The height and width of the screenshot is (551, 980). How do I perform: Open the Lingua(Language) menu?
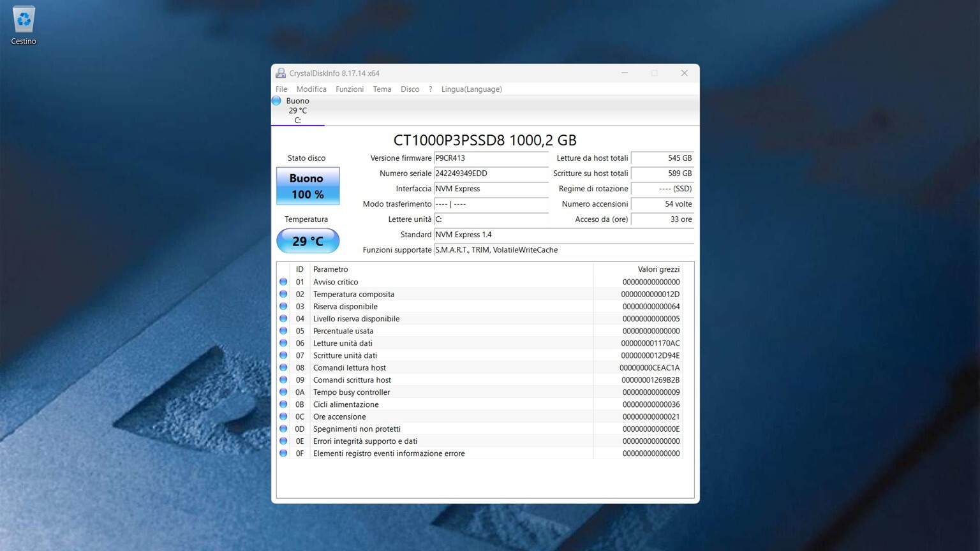[x=471, y=89]
